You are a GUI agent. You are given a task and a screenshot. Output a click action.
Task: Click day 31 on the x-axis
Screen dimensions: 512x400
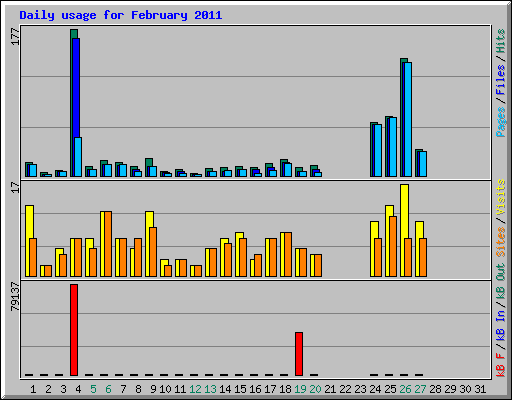(480, 389)
